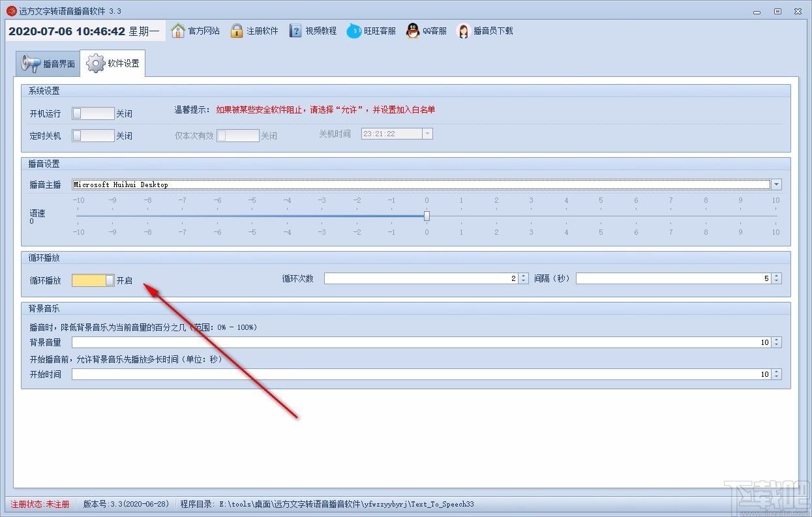
Task: Increase the 循环次数 loop count with up arrow
Action: (x=523, y=276)
